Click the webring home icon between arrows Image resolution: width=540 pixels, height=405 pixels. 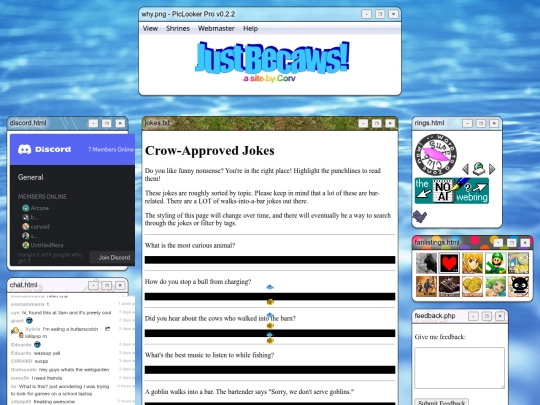pyautogui.click(x=479, y=169)
